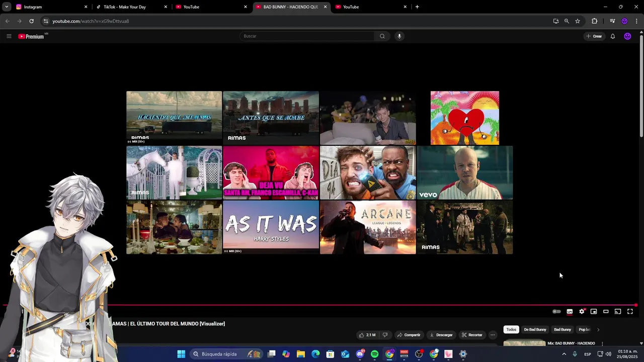The height and width of the screenshot is (362, 644).
Task: Click the Recortar clip button
Action: coord(472,335)
